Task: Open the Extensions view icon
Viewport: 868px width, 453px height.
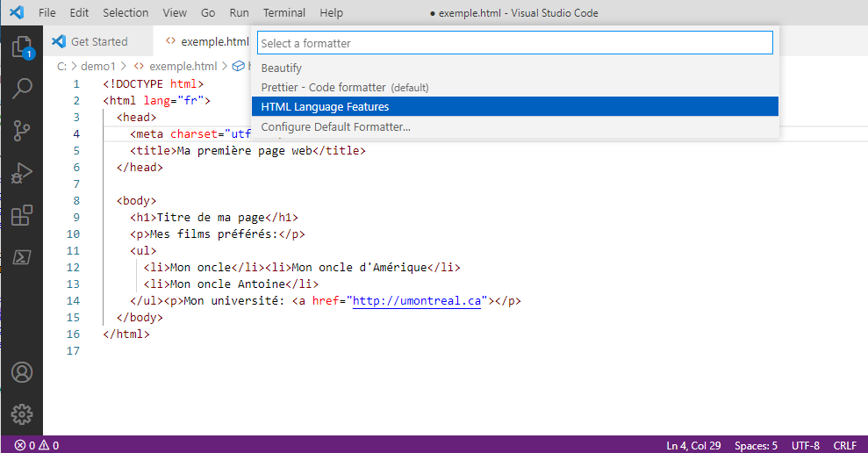Action: click(x=22, y=215)
